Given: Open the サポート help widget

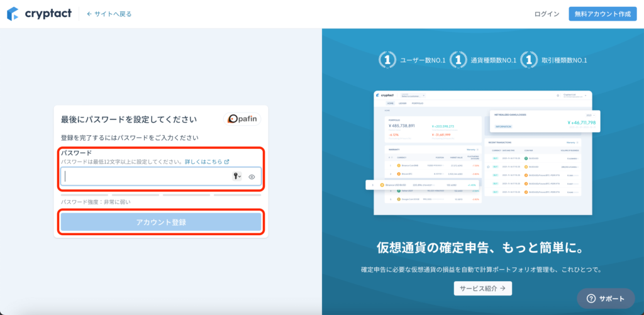Looking at the screenshot, I should tap(606, 299).
